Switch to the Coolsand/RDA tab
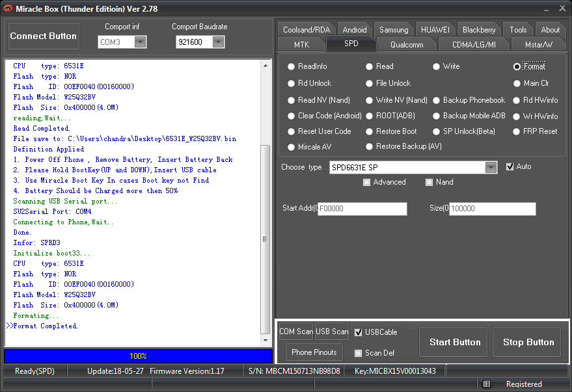Screen dimensions: 572x392 [306, 29]
